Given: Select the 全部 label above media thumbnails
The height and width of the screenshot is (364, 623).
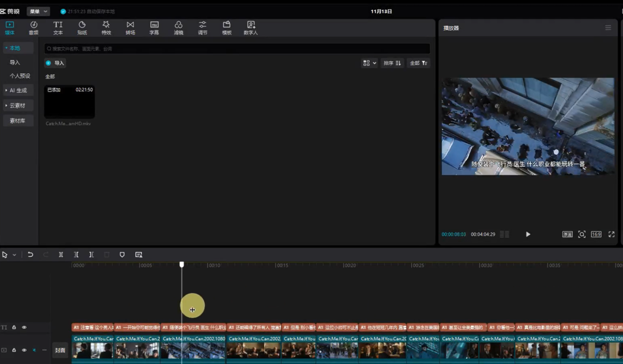Looking at the screenshot, I should tap(50, 76).
